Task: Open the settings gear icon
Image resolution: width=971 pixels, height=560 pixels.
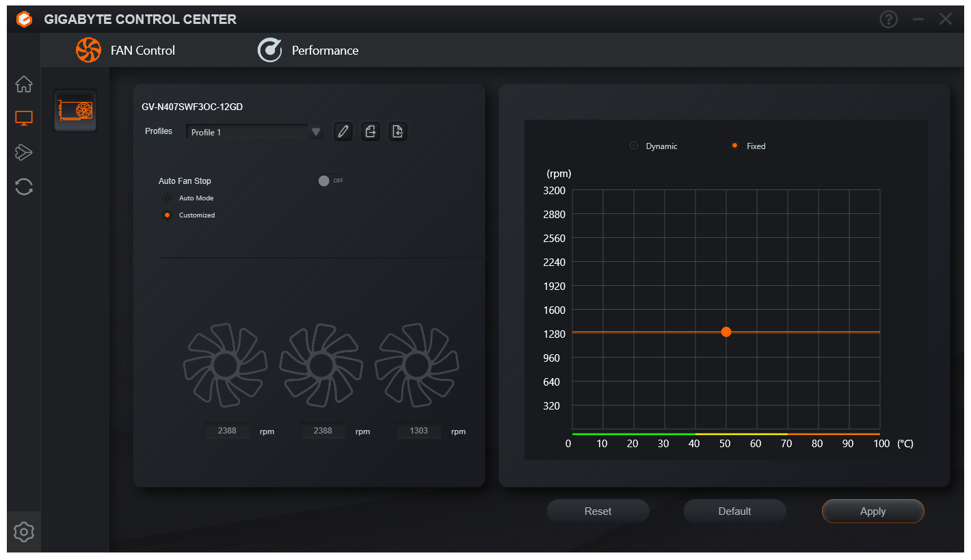Action: pyautogui.click(x=24, y=531)
